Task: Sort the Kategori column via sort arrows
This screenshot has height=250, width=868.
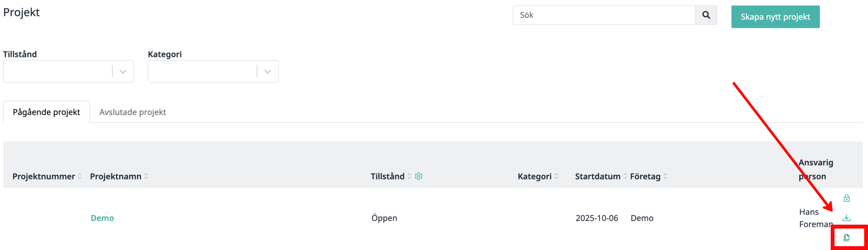Action: 556,176
